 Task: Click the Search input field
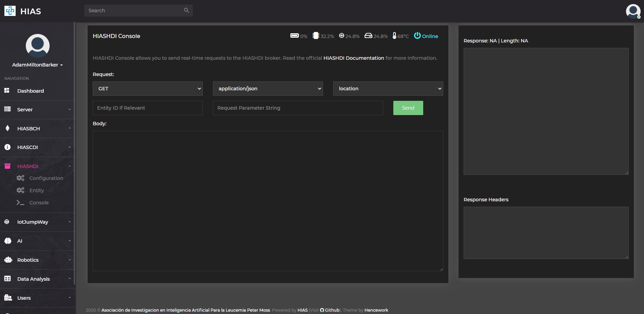[138, 11]
